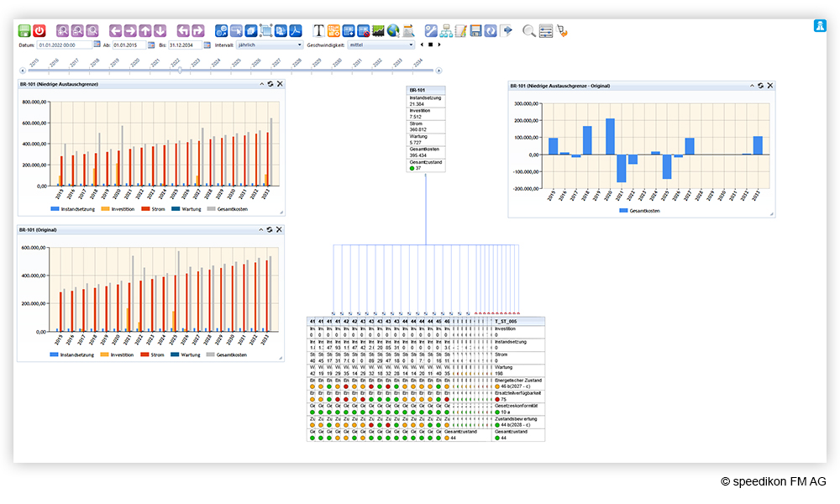
Task: Select the BR-101 node header in tree
Action: click(426, 90)
